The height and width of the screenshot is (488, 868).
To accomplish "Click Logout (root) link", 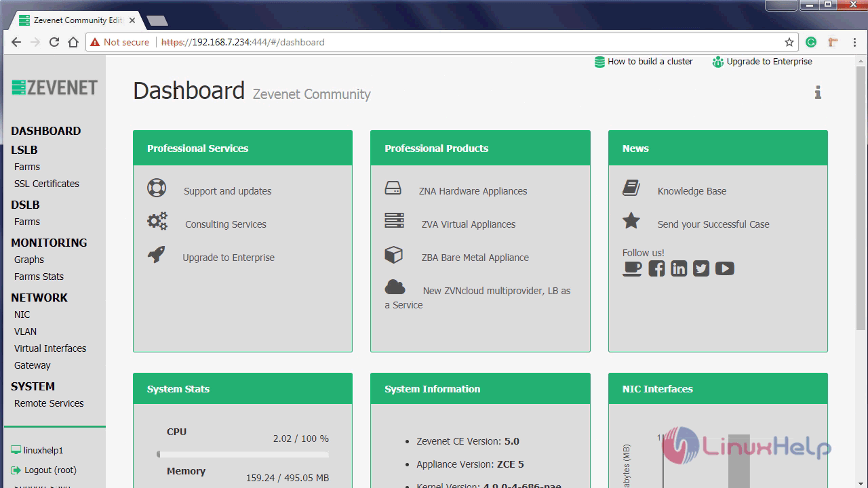I will (50, 470).
